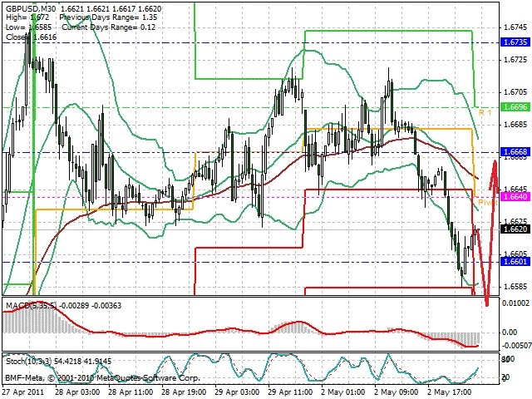Click the 2 May 09:00 time axis label
Viewport: 532px width, 399px height.
(397, 392)
